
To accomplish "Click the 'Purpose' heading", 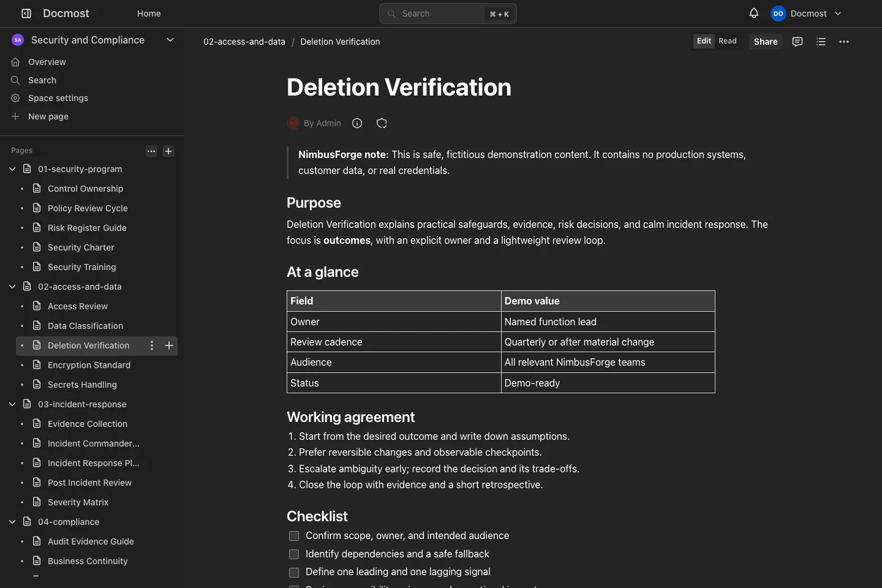I will (314, 203).
